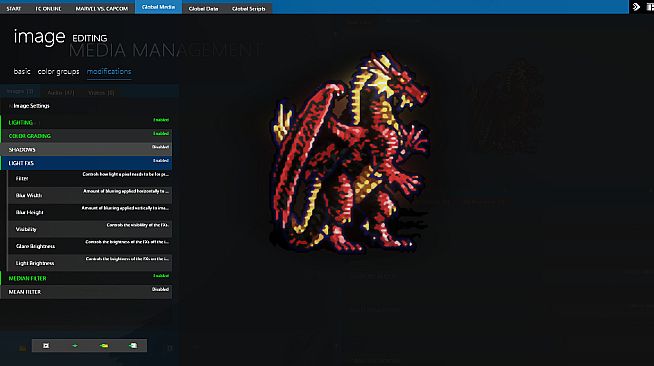
Task: Click the yellow arrow icon in bottom toolbar
Action: click(104, 346)
